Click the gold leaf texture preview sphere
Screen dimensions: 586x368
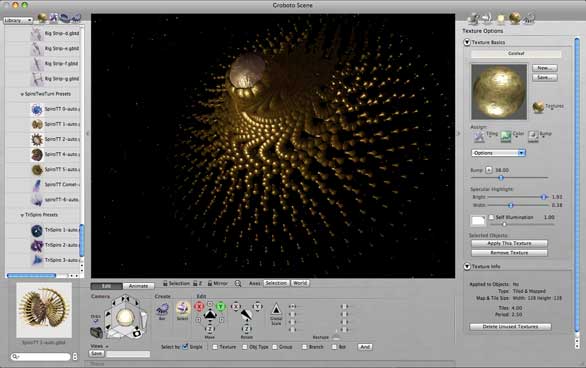499,92
